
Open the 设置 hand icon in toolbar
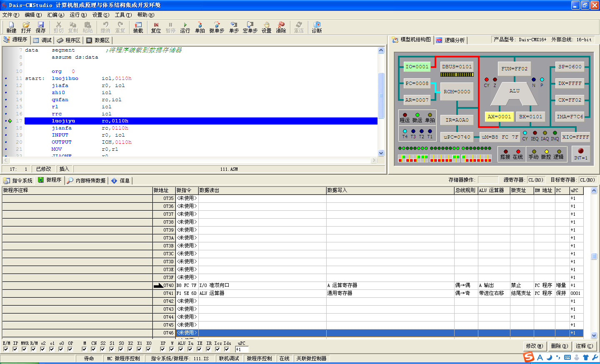click(267, 27)
